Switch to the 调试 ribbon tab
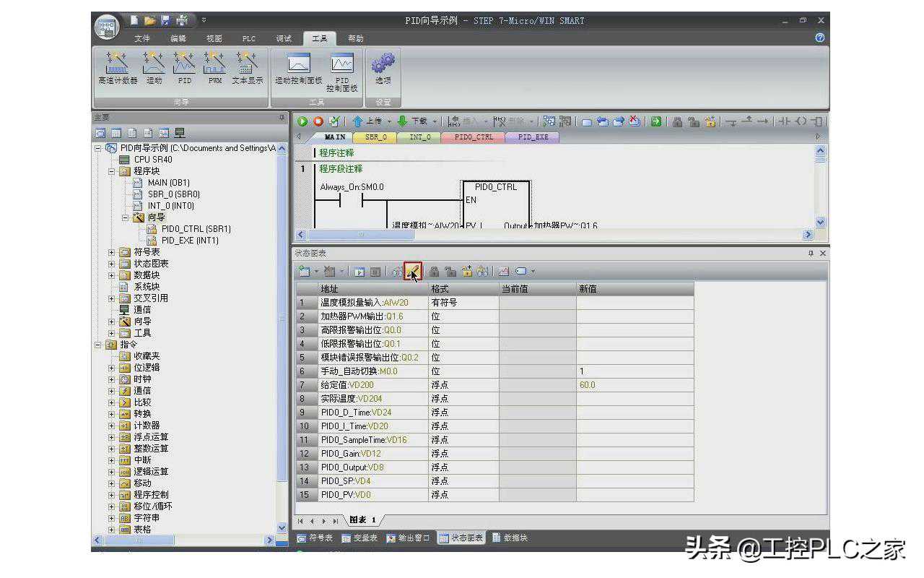Image resolution: width=924 pixels, height=578 pixels. pyautogui.click(x=284, y=38)
